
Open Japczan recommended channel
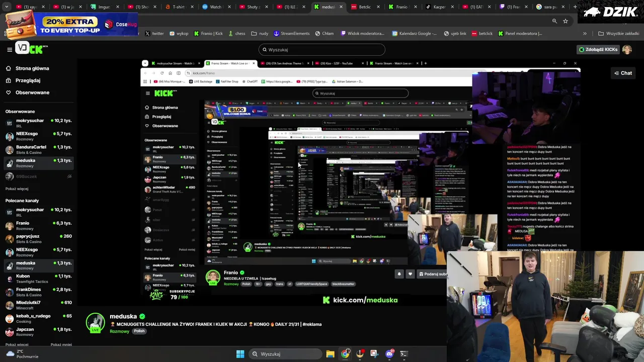(x=38, y=332)
